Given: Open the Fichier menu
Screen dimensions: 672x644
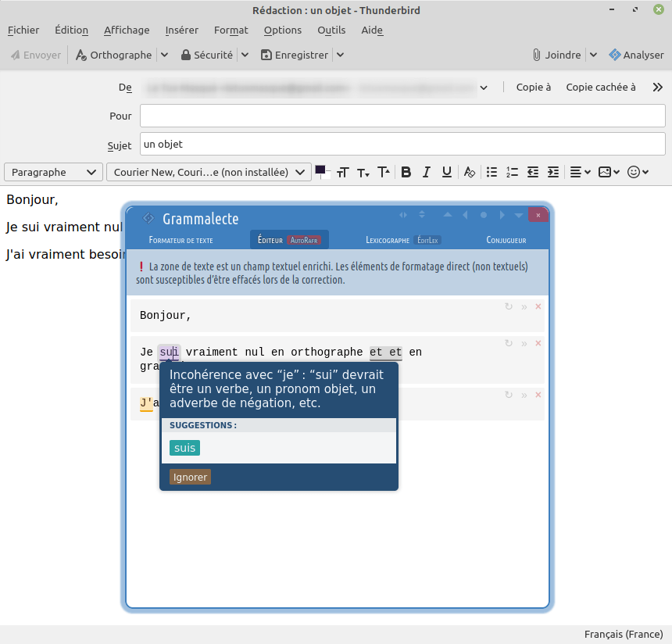Looking at the screenshot, I should (23, 30).
